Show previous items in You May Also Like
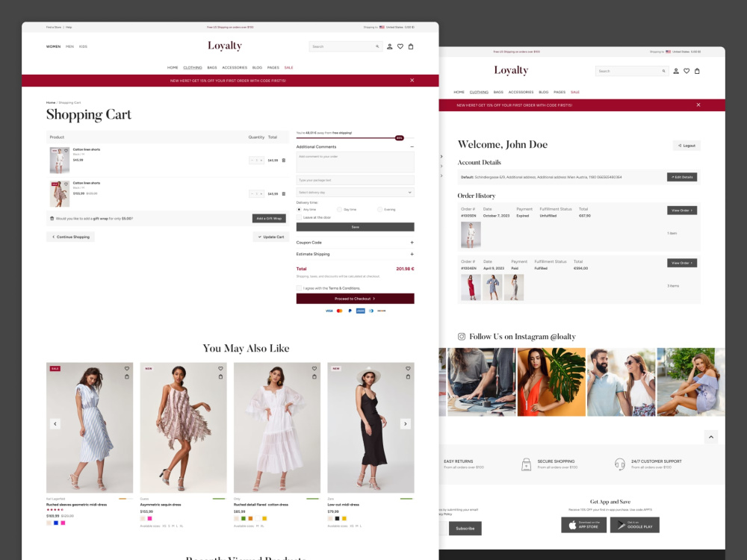Screen dimensions: 747x560 (x=55, y=423)
